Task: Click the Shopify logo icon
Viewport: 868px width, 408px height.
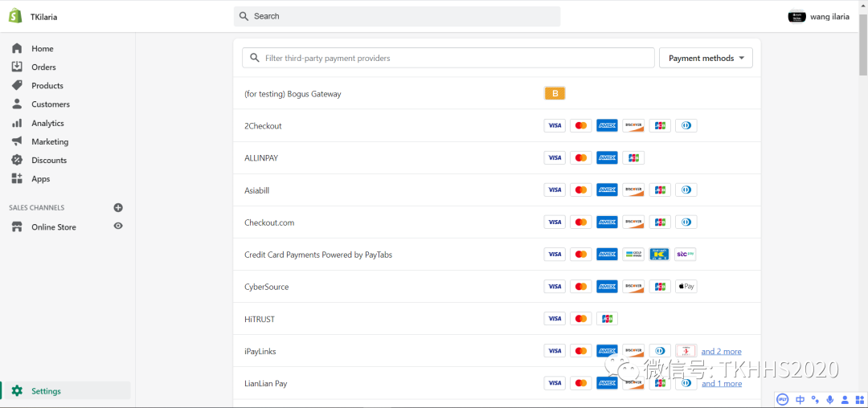Action: coord(15,16)
